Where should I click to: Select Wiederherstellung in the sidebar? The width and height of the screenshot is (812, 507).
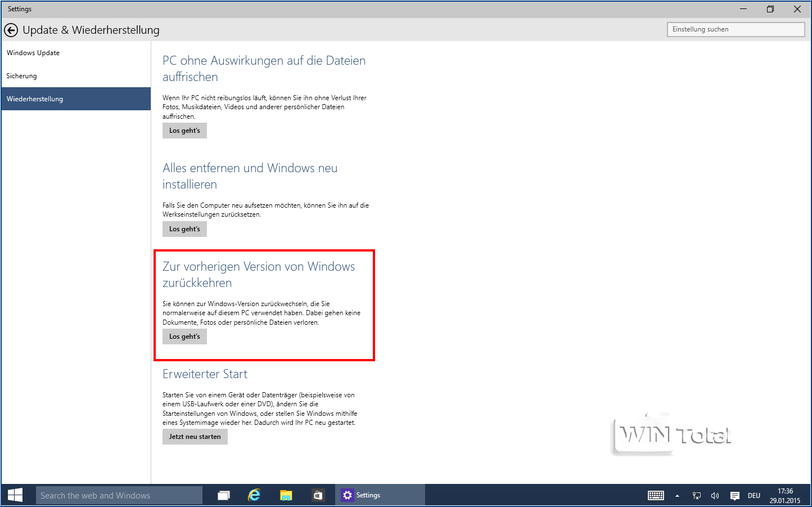point(76,99)
